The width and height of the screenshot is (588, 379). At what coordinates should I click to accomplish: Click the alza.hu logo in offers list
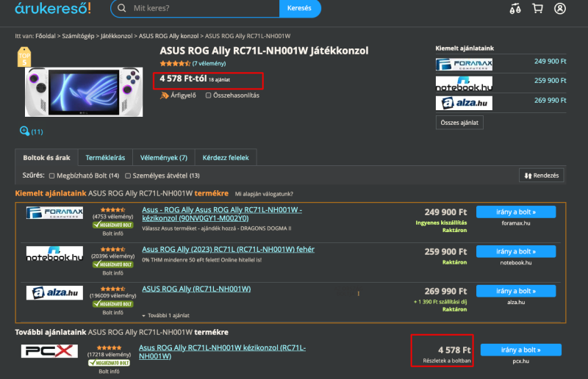(x=54, y=292)
